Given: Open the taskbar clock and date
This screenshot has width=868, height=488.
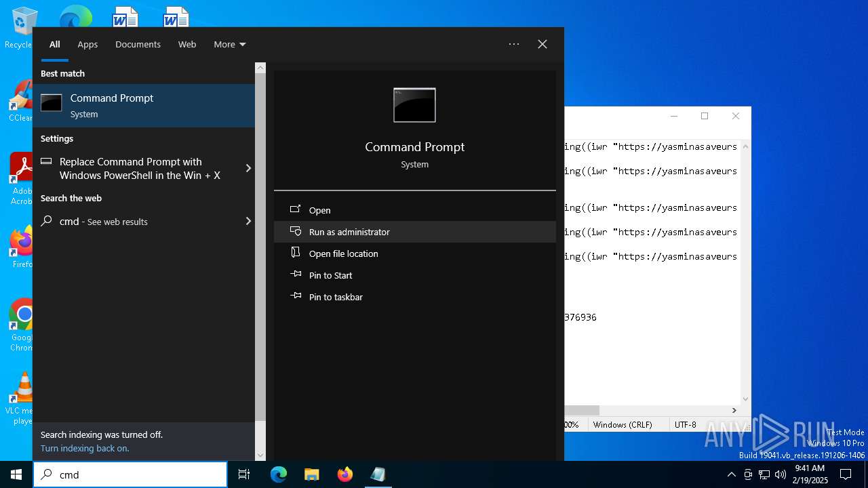Looking at the screenshot, I should coord(810,474).
